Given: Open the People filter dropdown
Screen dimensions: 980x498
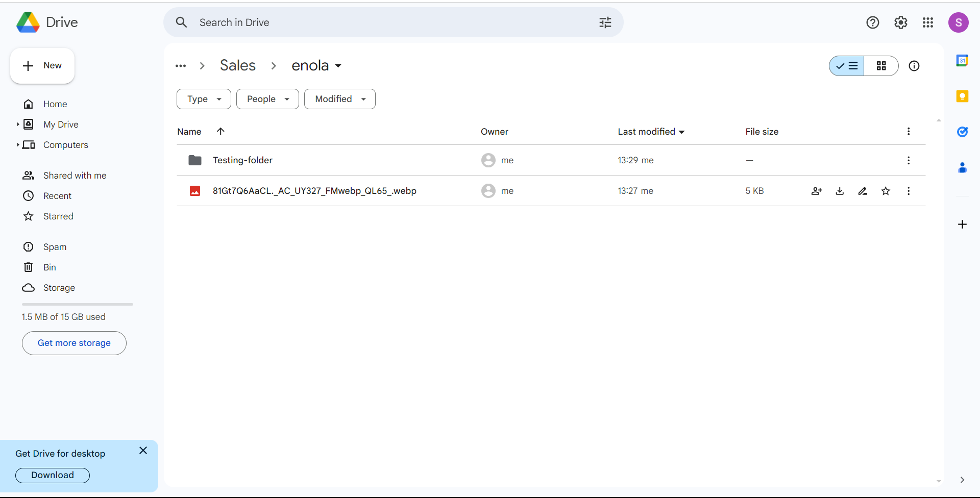Looking at the screenshot, I should (x=267, y=99).
